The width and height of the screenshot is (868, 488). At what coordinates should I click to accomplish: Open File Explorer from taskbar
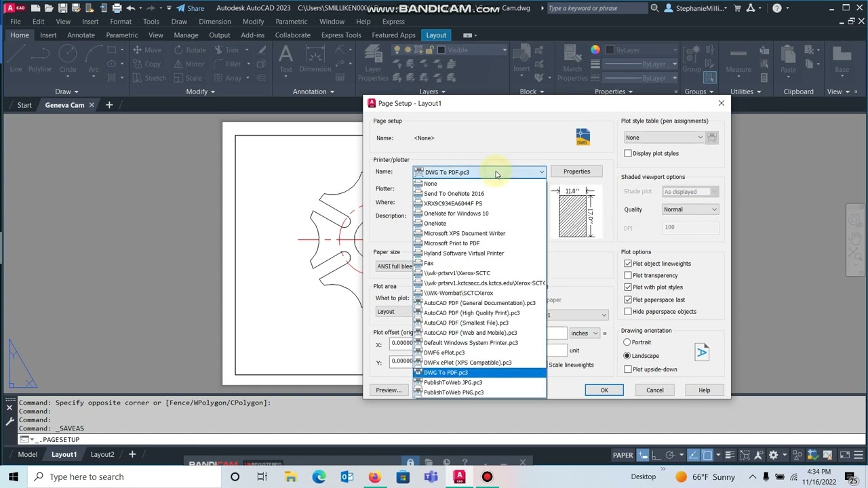coord(290,476)
